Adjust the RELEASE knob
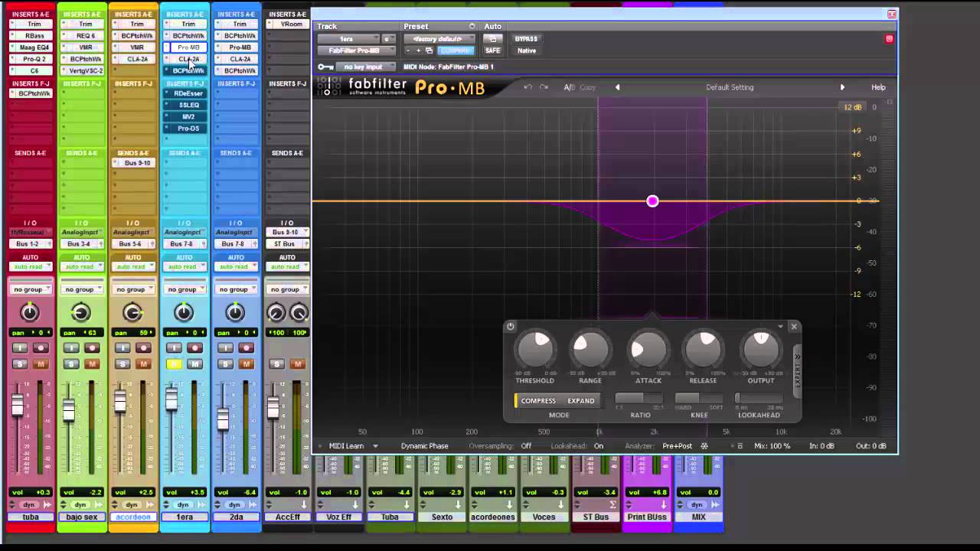Screen dimensions: 980x551 703,350
